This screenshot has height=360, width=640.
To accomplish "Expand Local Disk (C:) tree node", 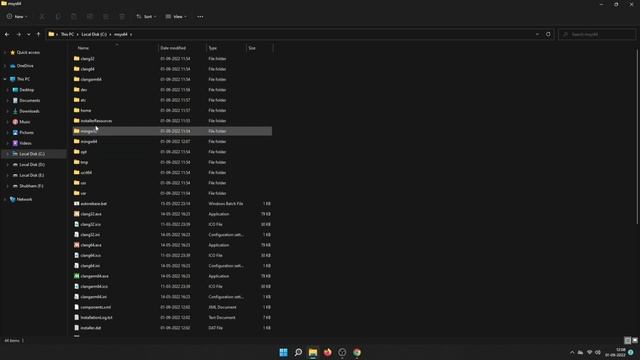I will [x=7, y=154].
